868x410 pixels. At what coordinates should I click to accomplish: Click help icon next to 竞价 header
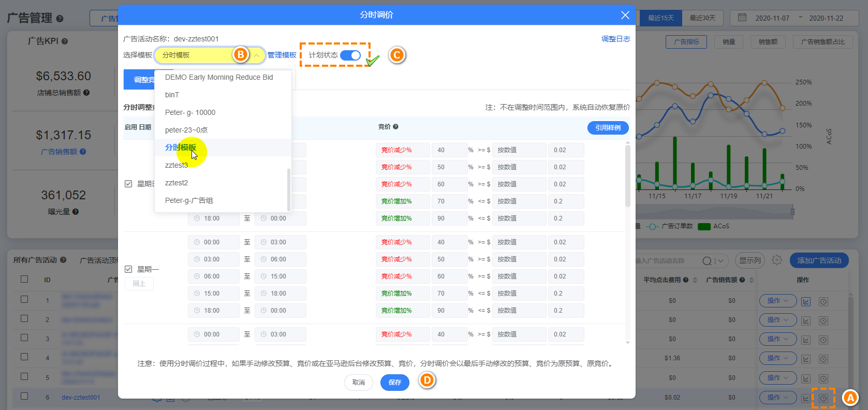coord(395,127)
